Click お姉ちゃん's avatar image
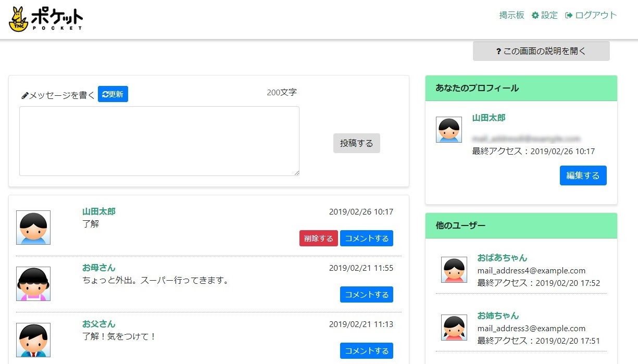Screen dimensions: 638x364 (x=453, y=328)
